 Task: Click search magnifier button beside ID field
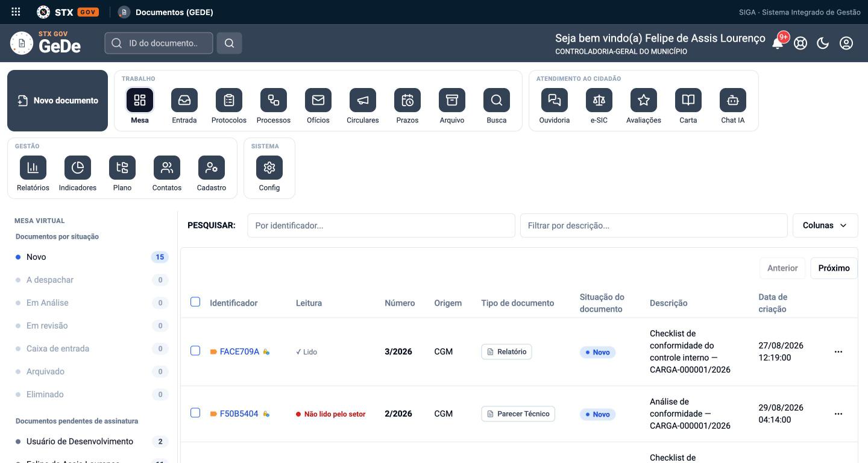[229, 43]
